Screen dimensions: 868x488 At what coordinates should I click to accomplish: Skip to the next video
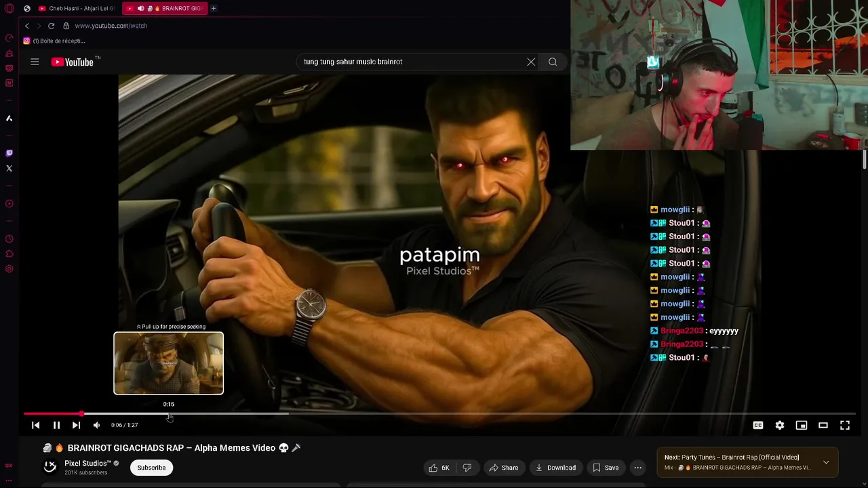pyautogui.click(x=76, y=425)
